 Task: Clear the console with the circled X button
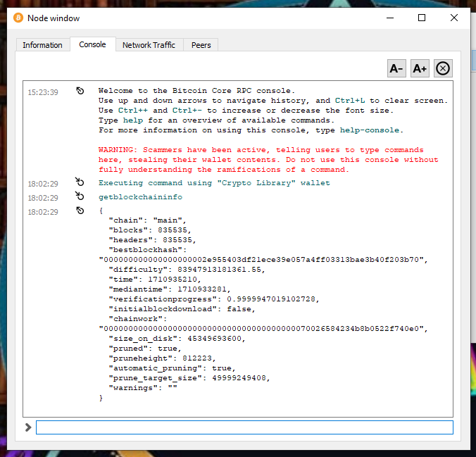point(443,68)
